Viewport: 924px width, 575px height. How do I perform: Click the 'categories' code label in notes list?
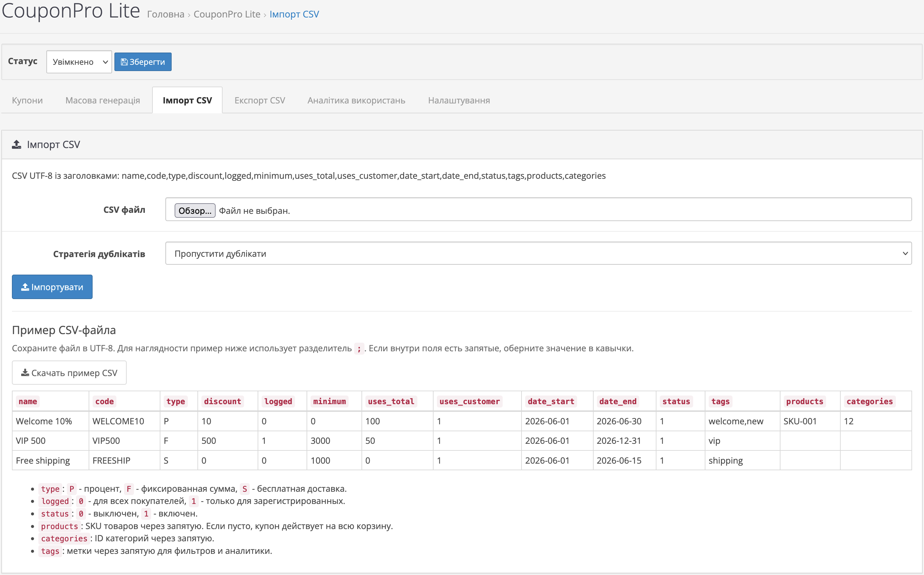64,539
